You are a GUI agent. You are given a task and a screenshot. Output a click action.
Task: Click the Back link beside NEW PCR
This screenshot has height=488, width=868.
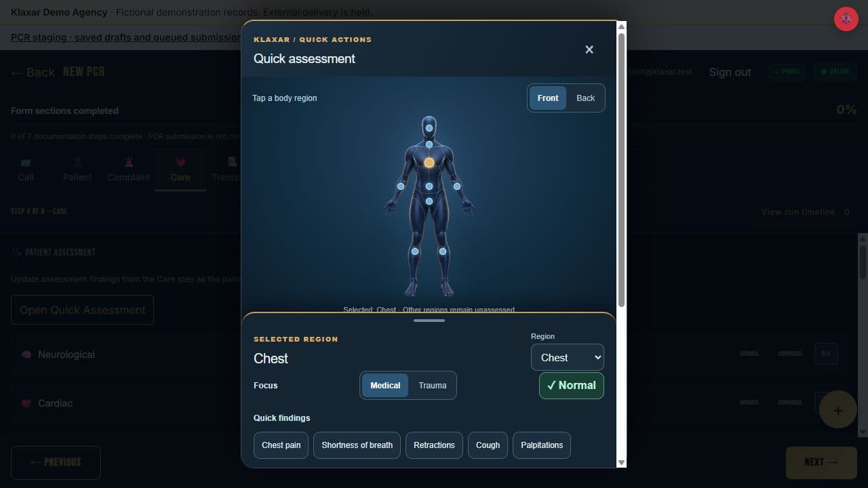(x=33, y=73)
